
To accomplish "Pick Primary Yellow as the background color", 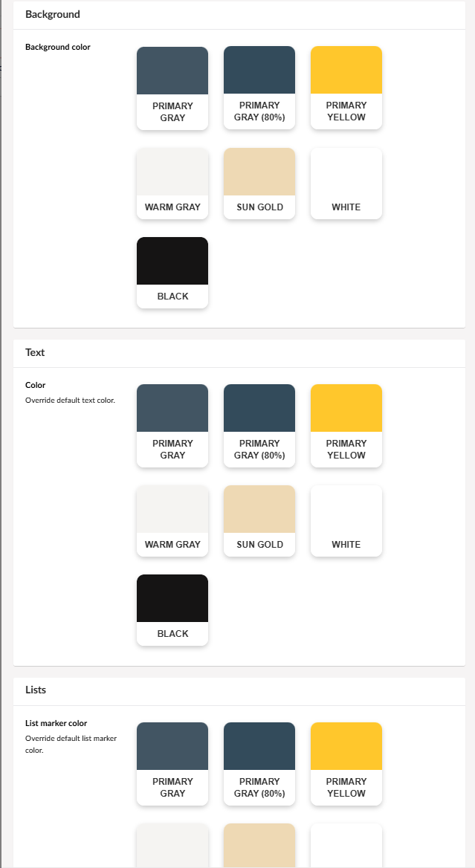I will tap(346, 88).
